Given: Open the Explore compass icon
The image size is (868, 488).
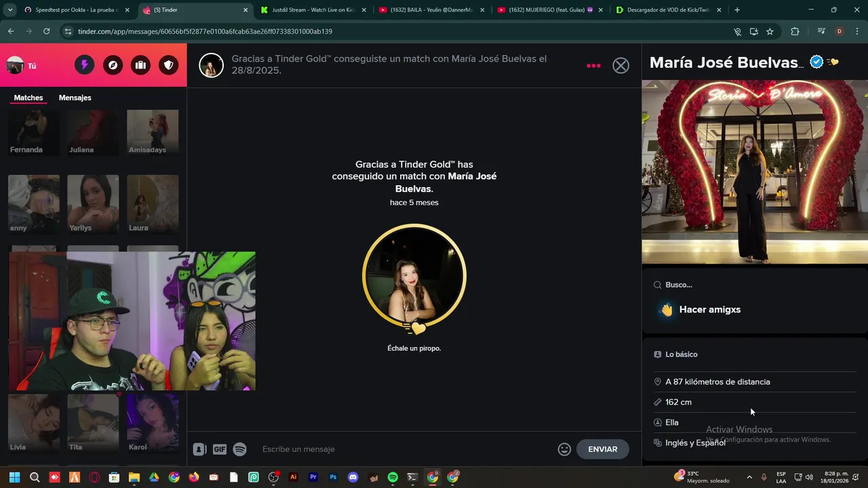Looking at the screenshot, I should coord(113,65).
